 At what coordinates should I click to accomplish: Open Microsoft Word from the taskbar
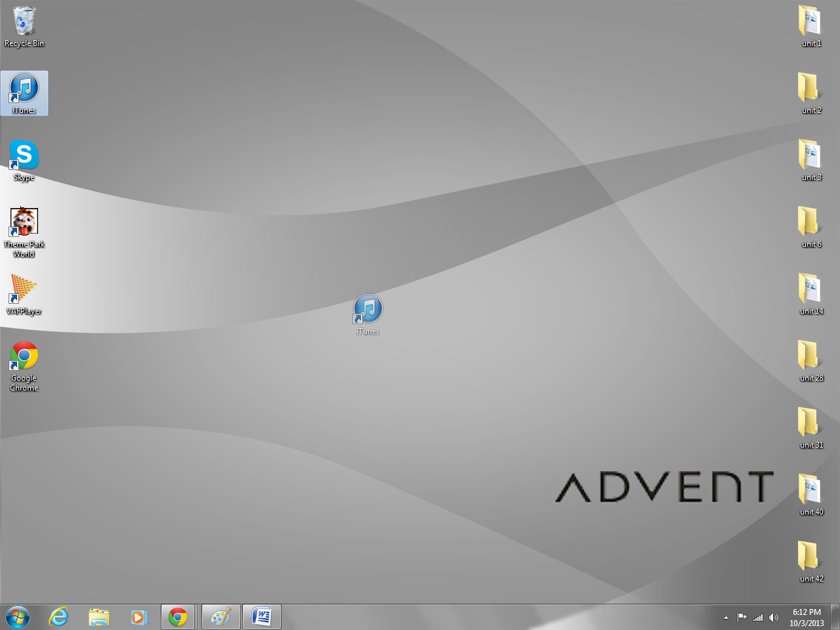(262, 617)
